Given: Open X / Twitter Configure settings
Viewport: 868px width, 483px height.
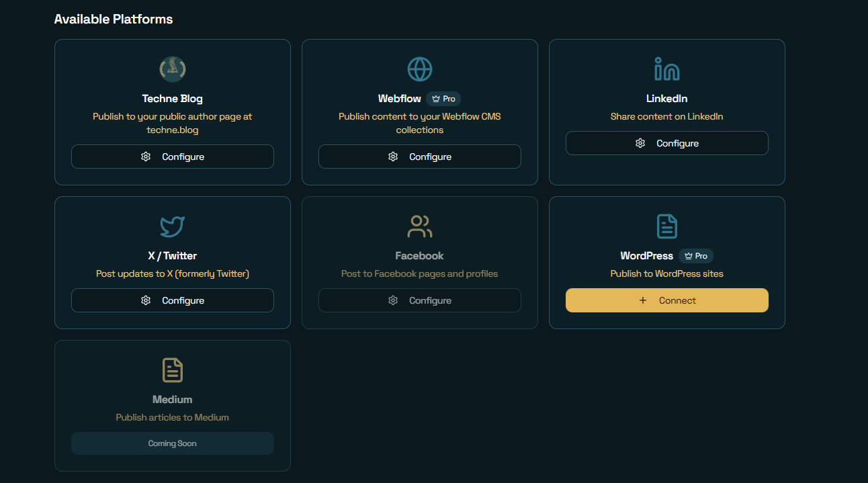Looking at the screenshot, I should point(173,300).
